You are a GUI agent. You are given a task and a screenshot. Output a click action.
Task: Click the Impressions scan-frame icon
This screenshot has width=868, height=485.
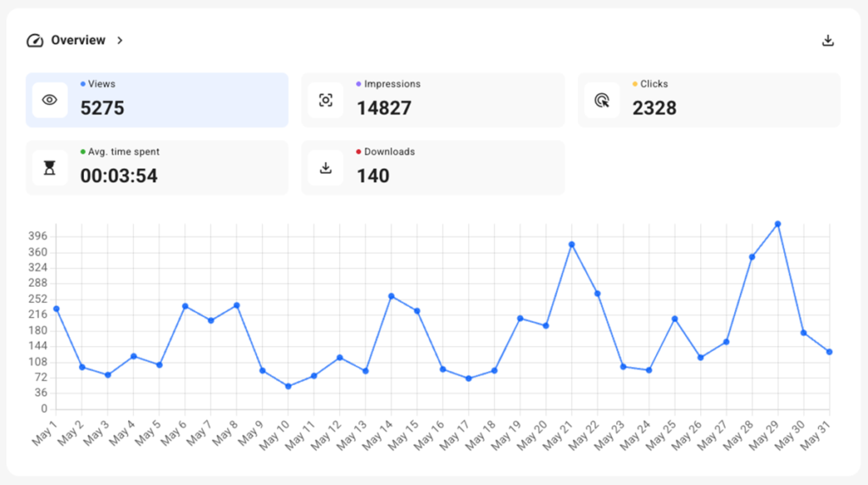pyautogui.click(x=325, y=100)
